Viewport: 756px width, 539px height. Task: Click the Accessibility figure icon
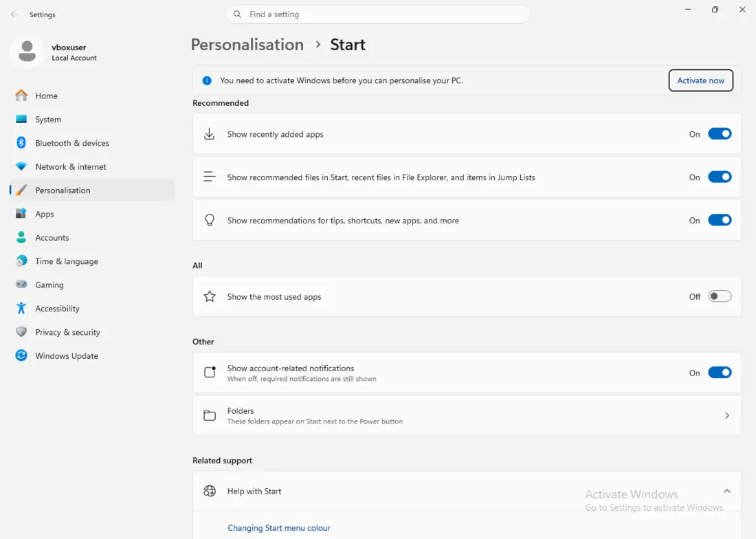tap(21, 308)
